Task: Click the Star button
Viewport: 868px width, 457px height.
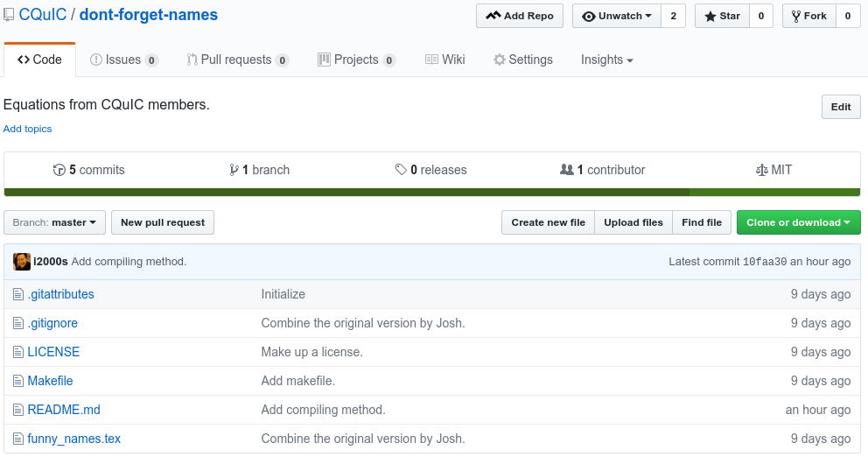Action: pos(723,16)
